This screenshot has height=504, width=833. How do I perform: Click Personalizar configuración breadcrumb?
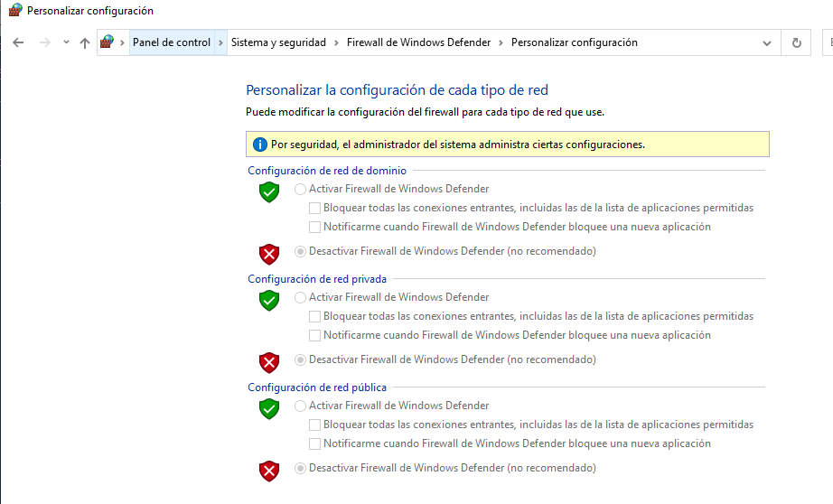click(x=575, y=42)
